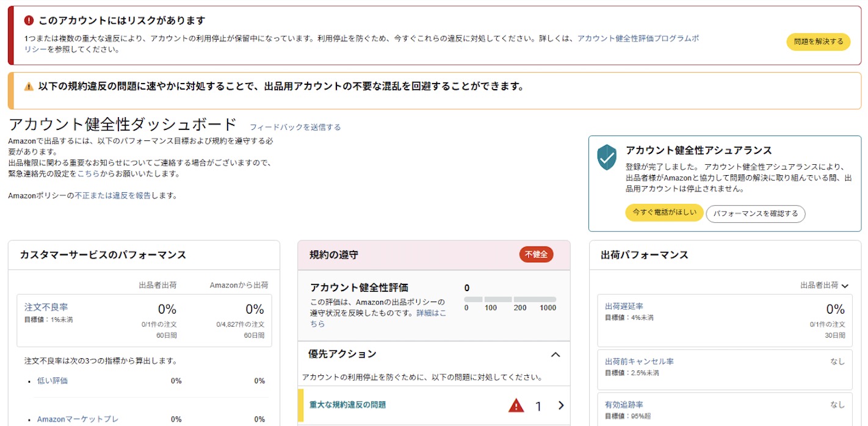Click the Amazonから出荷 column header
868x426 pixels.
point(239,285)
